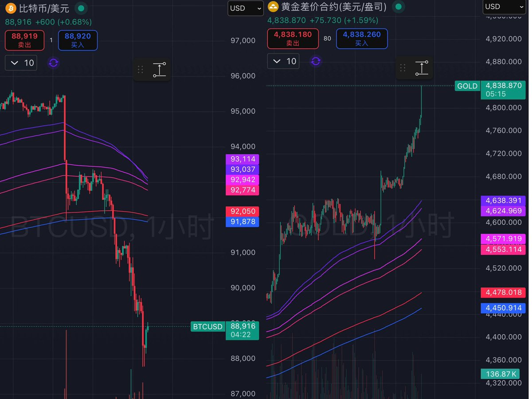Click the 4,920.000 price axis label
The height and width of the screenshot is (399, 532).
click(504, 39)
